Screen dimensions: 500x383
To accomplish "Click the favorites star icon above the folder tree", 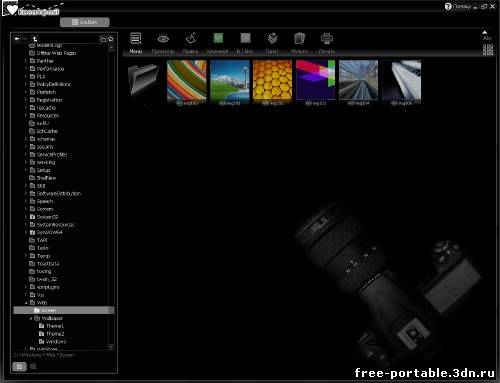I will pos(111,39).
